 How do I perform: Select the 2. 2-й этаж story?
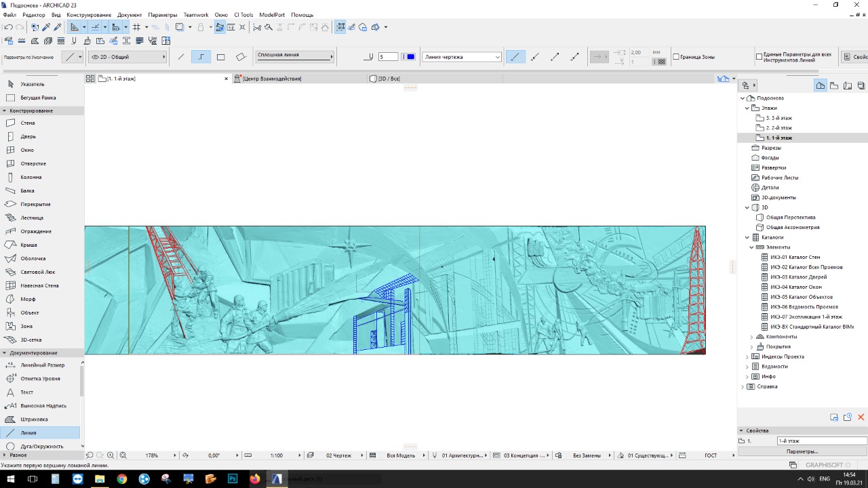pos(778,127)
